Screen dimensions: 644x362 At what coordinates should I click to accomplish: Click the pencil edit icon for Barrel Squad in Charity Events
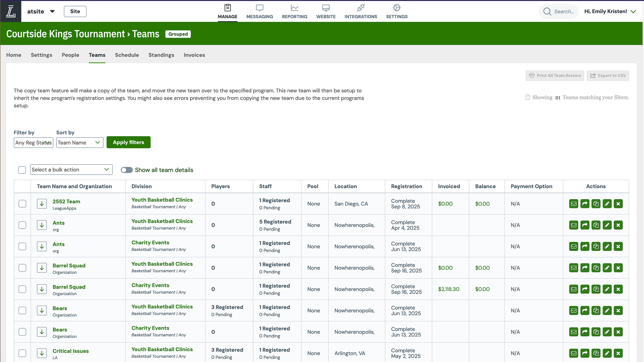tap(607, 289)
